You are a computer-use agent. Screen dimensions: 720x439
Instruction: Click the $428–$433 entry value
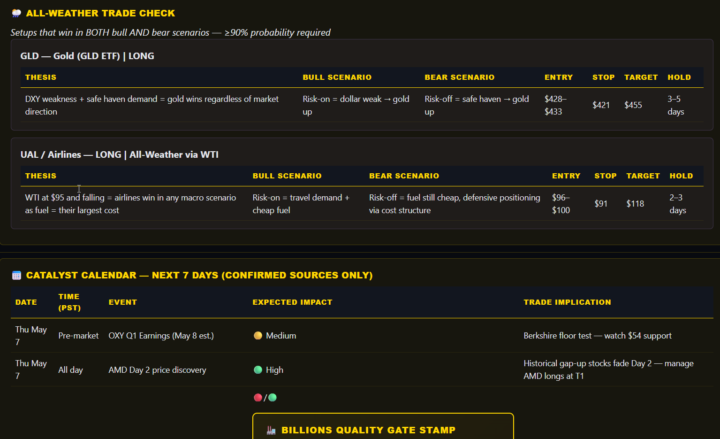(x=556, y=105)
